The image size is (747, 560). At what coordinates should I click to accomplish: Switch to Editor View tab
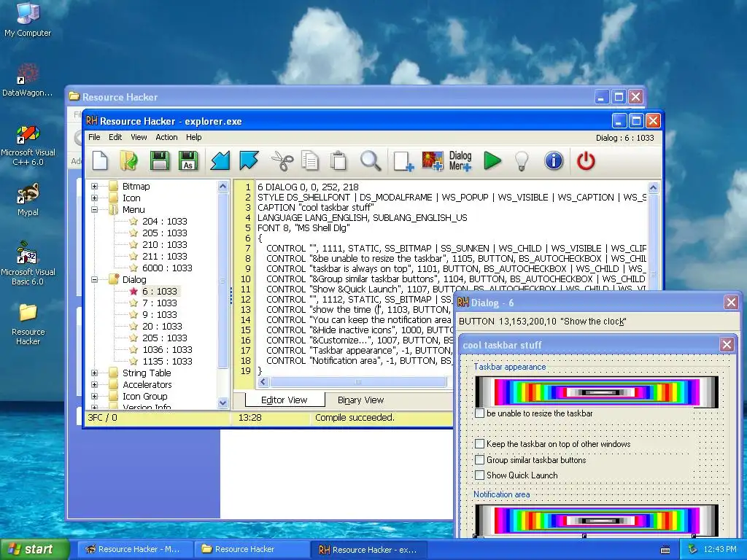coord(285,400)
